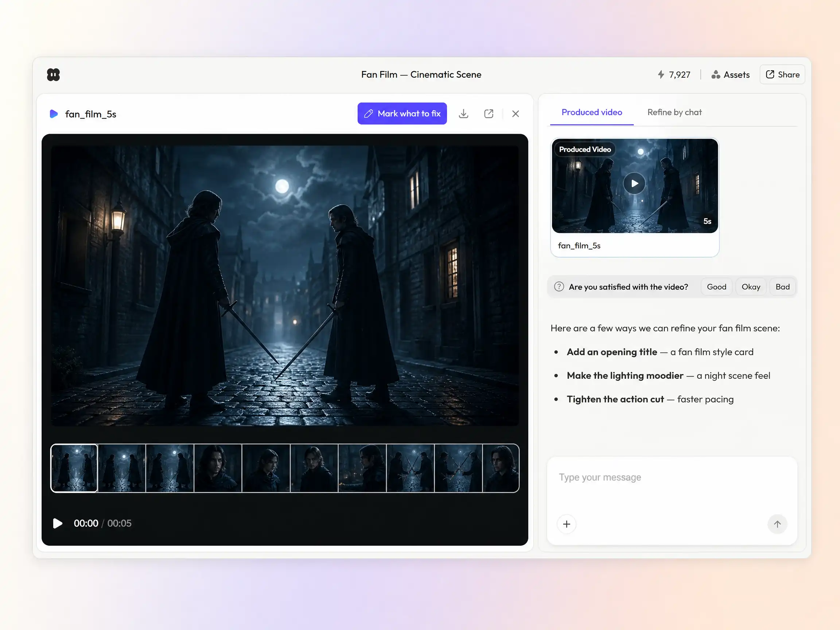The image size is (840, 630).
Task: Select the third filmstrip frame
Action: 170,468
